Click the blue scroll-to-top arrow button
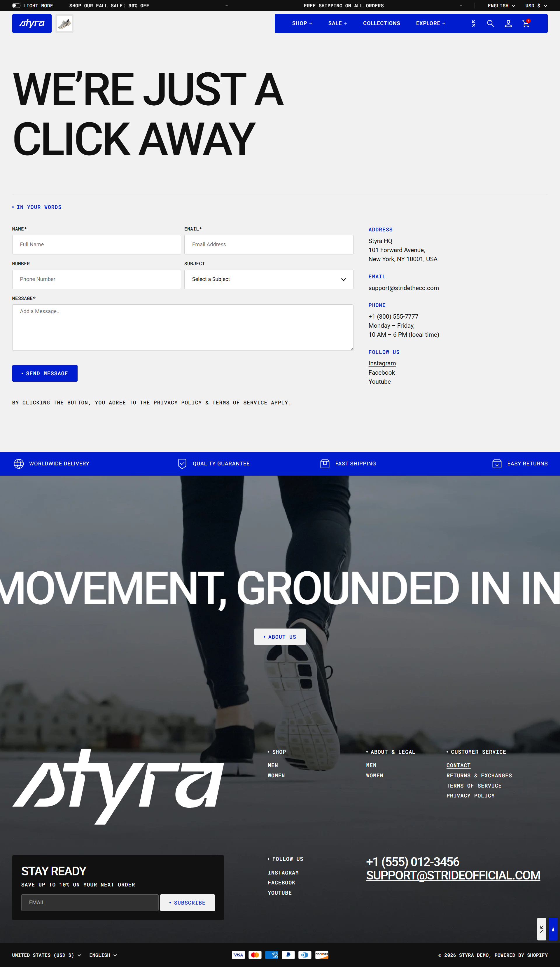 click(x=553, y=929)
